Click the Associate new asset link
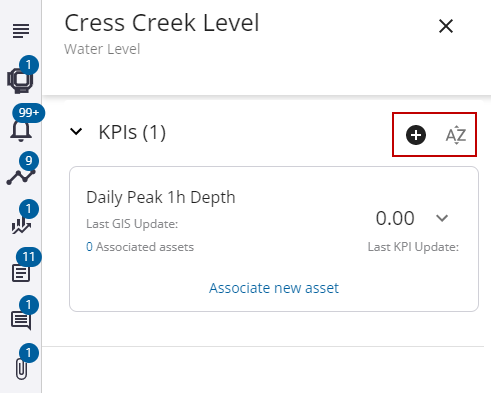The width and height of the screenshot is (491, 393). (x=274, y=288)
